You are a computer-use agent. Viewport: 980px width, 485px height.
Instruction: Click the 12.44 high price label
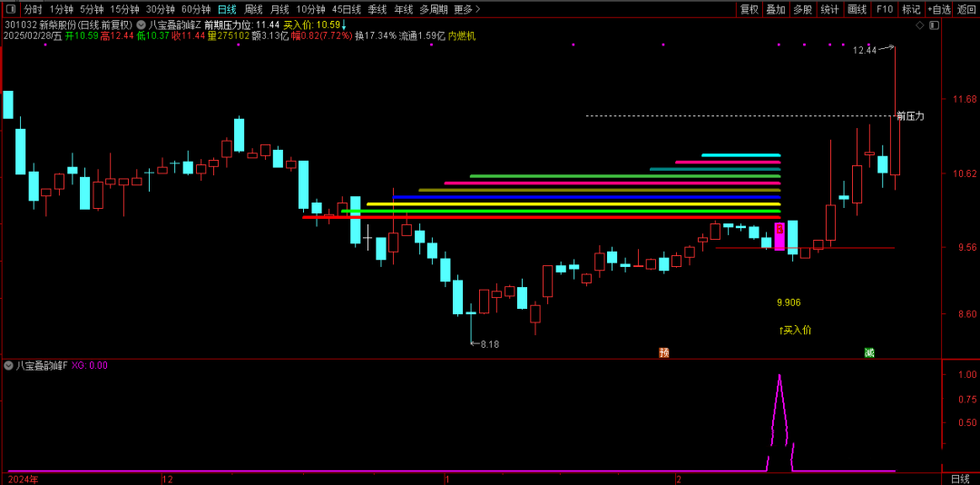pyautogui.click(x=865, y=51)
